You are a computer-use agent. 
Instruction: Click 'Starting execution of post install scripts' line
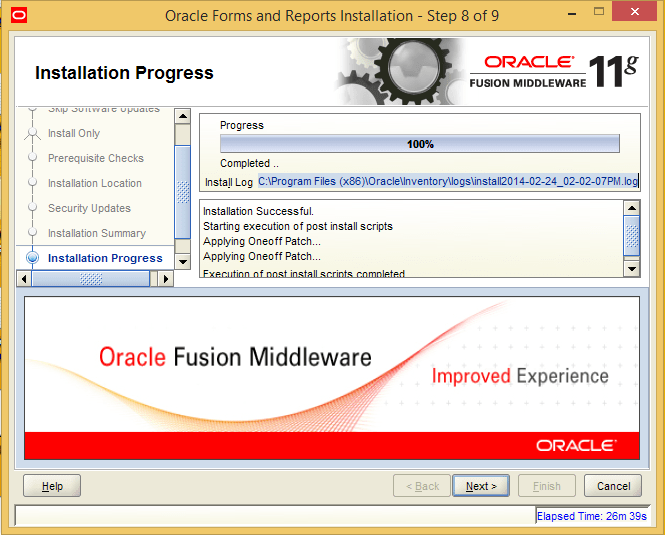pos(298,226)
